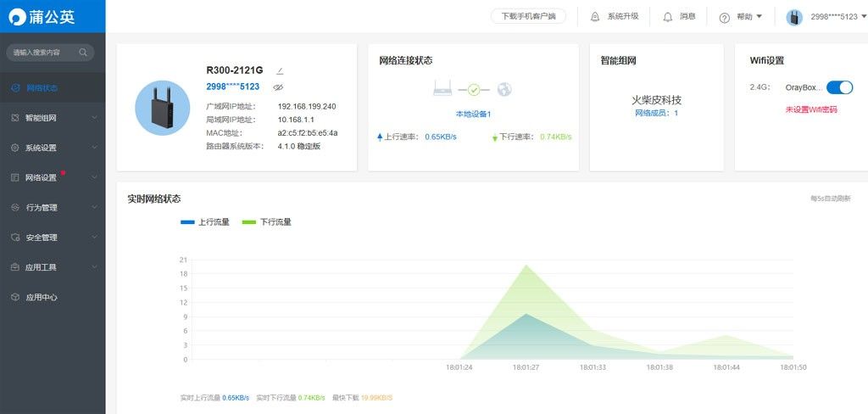Image resolution: width=868 pixels, height=414 pixels.
Task: Turn off the 2.4G Wifi switch
Action: [x=839, y=87]
